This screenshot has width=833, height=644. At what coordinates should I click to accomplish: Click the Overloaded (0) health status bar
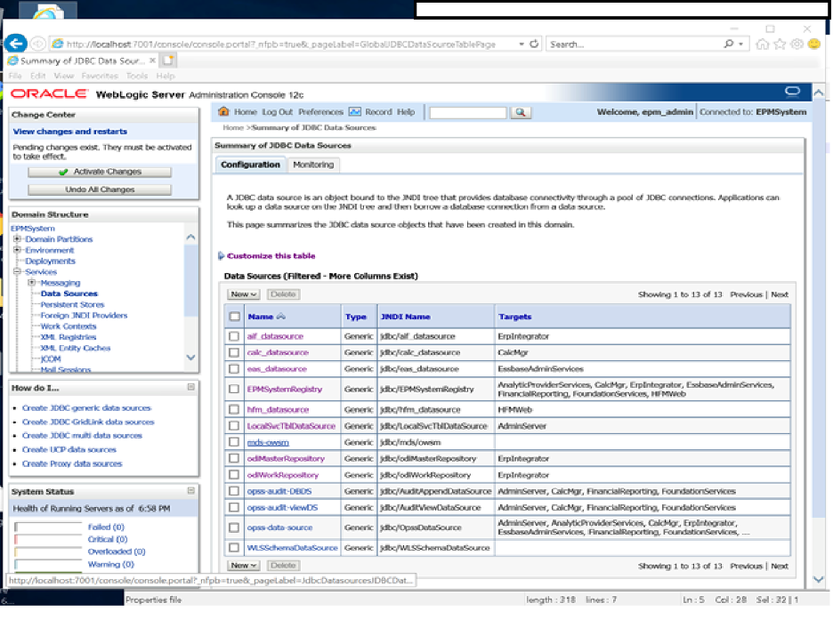48,551
